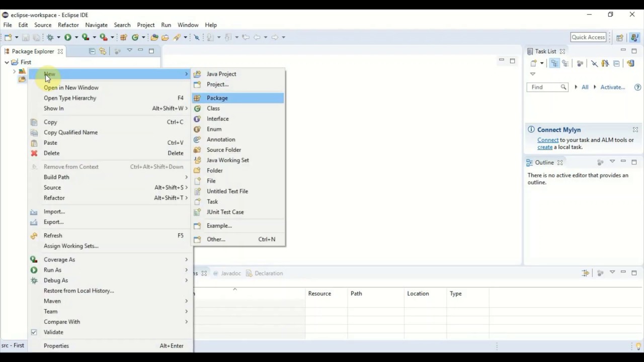Open the Package Explorer view menu triangle

[129, 50]
